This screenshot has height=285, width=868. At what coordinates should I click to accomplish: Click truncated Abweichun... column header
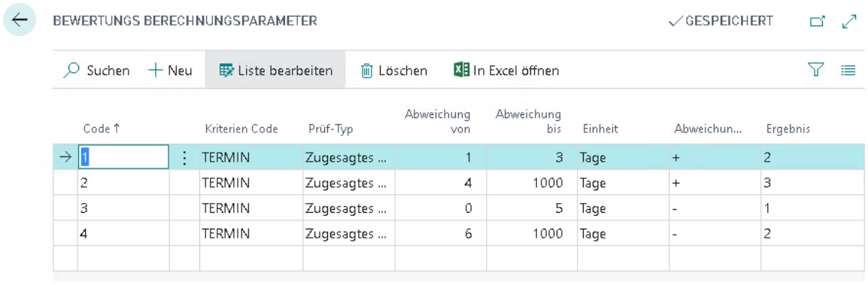tap(708, 129)
